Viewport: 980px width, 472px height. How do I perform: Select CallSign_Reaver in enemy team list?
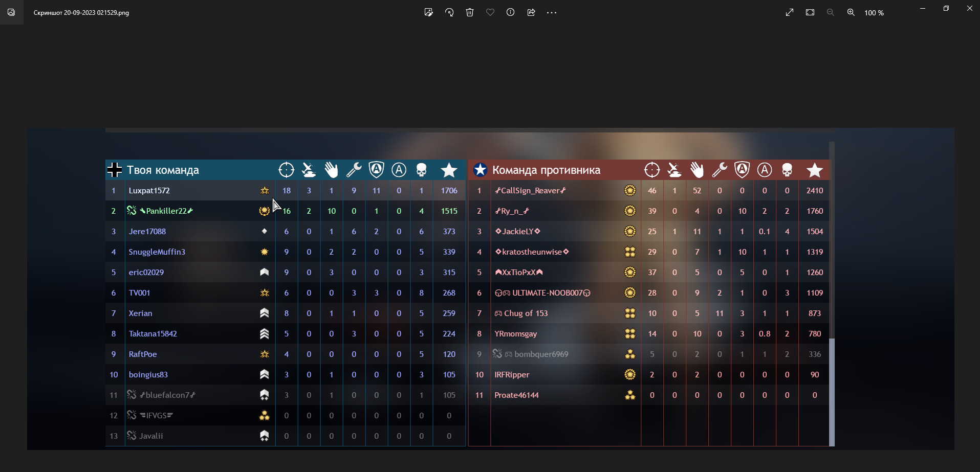530,190
